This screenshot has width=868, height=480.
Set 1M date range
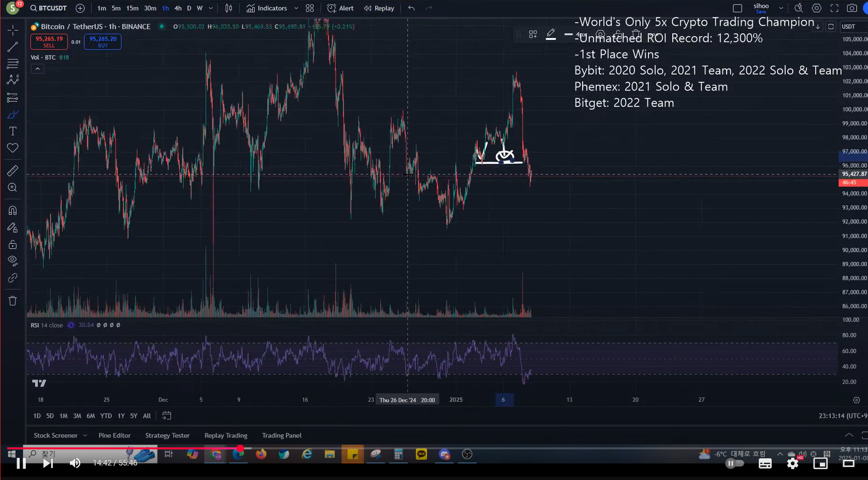(x=63, y=416)
